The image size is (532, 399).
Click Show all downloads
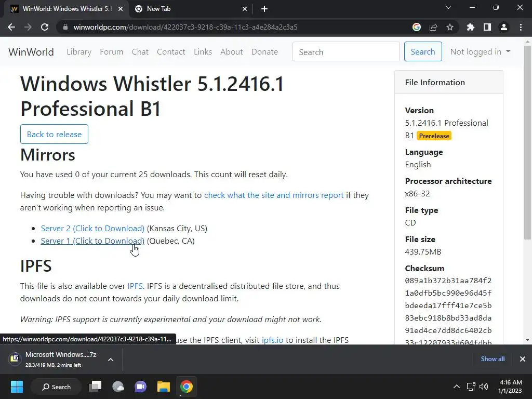click(x=493, y=359)
